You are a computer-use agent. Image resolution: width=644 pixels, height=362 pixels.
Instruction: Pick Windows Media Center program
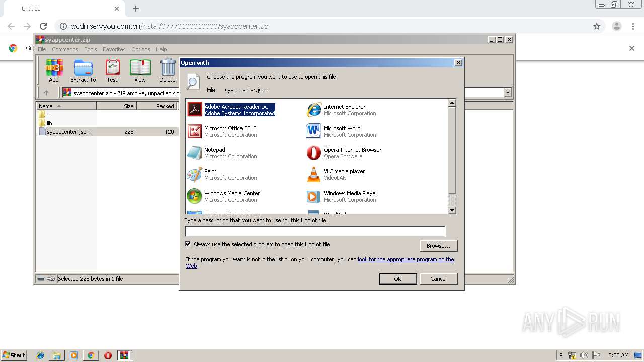[x=223, y=196]
